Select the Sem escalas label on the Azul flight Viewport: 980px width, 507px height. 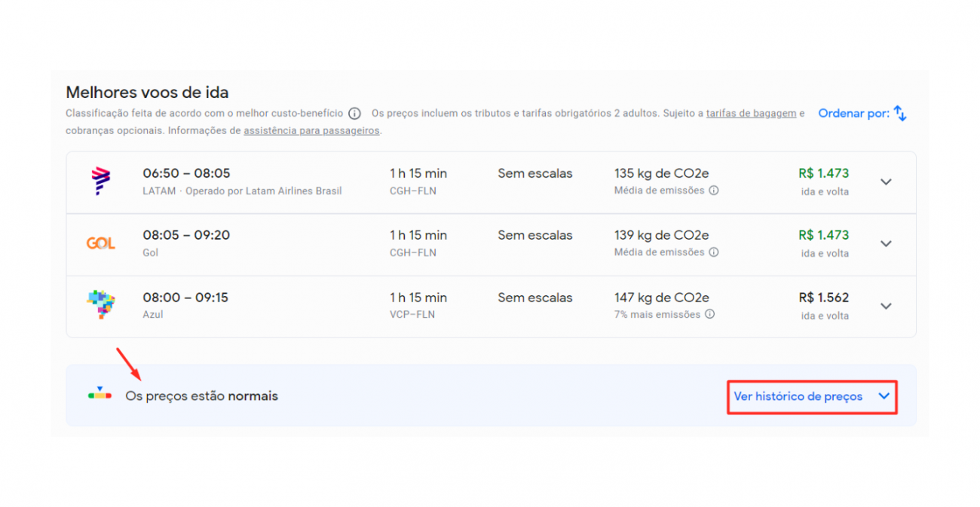pos(534,298)
